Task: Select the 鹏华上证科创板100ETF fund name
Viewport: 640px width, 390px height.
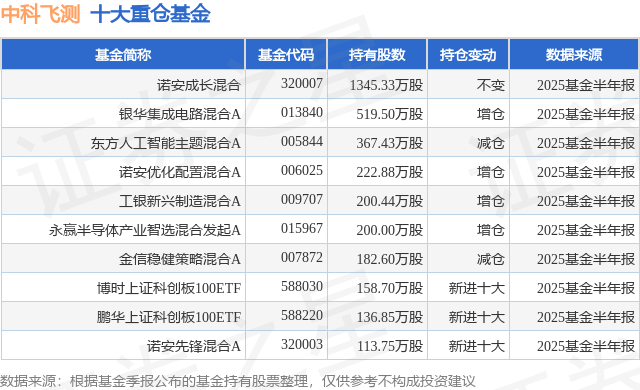Action: coord(169,317)
